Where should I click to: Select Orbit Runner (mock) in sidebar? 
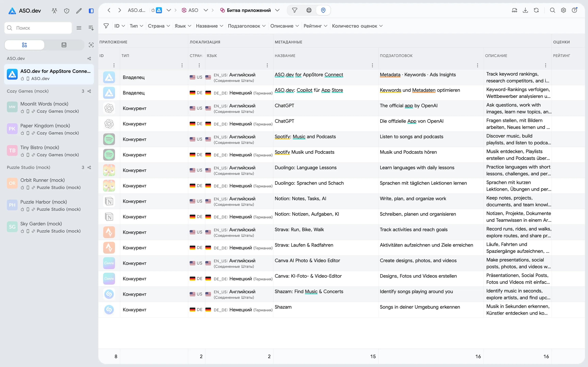[x=49, y=183]
